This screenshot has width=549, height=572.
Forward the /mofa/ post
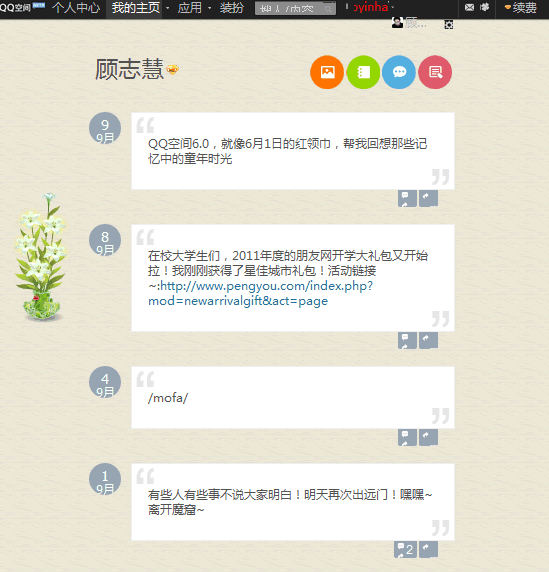428,438
